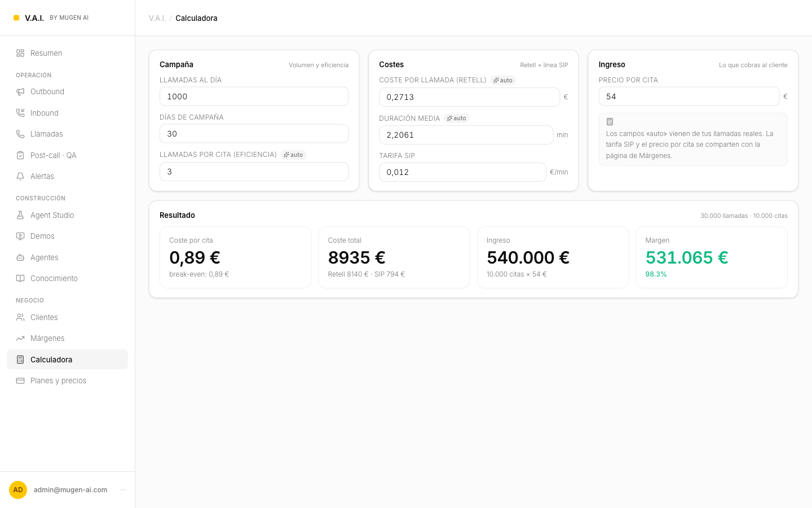Focus Llamadas por cita input field
This screenshot has height=508, width=812.
click(x=254, y=172)
